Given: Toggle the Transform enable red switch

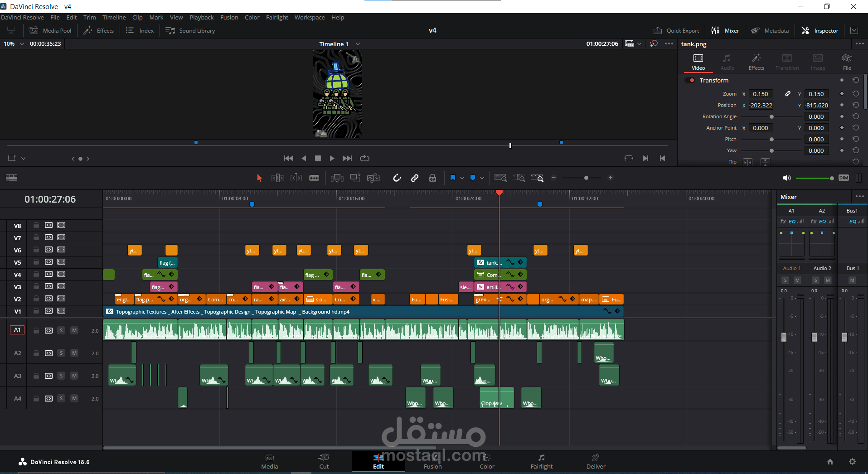Looking at the screenshot, I should (690, 80).
